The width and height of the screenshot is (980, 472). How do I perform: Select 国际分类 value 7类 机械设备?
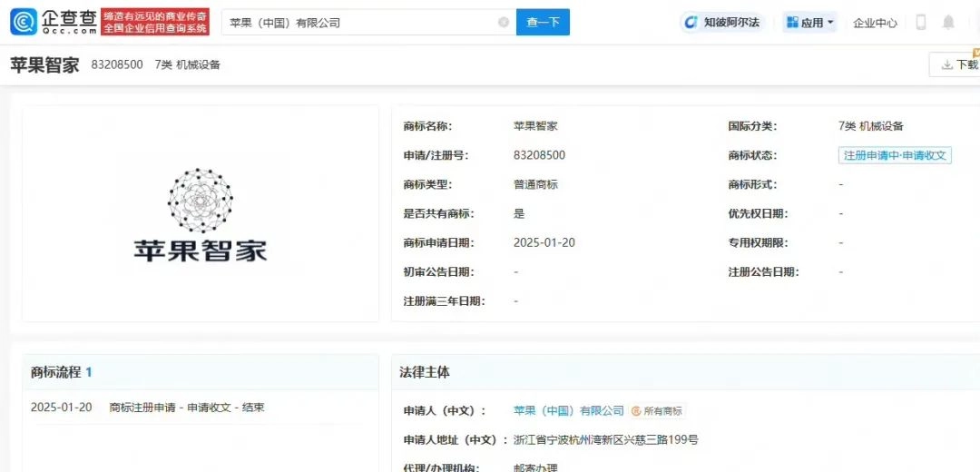click(870, 126)
